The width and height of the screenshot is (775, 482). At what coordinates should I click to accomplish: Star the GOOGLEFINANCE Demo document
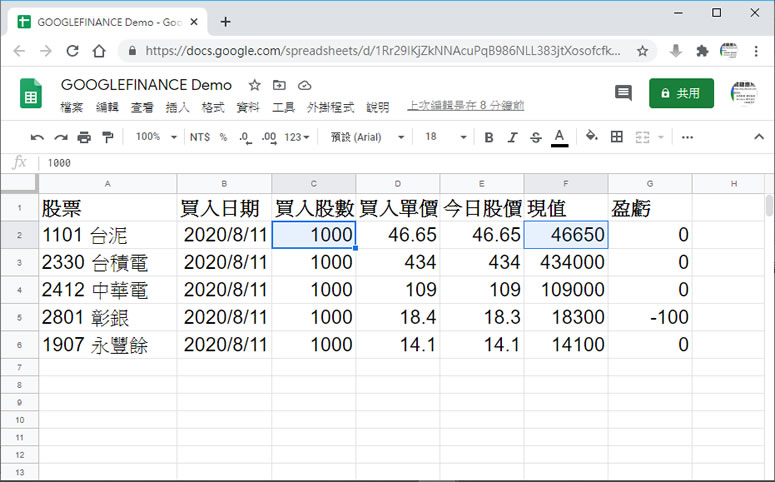[255, 85]
